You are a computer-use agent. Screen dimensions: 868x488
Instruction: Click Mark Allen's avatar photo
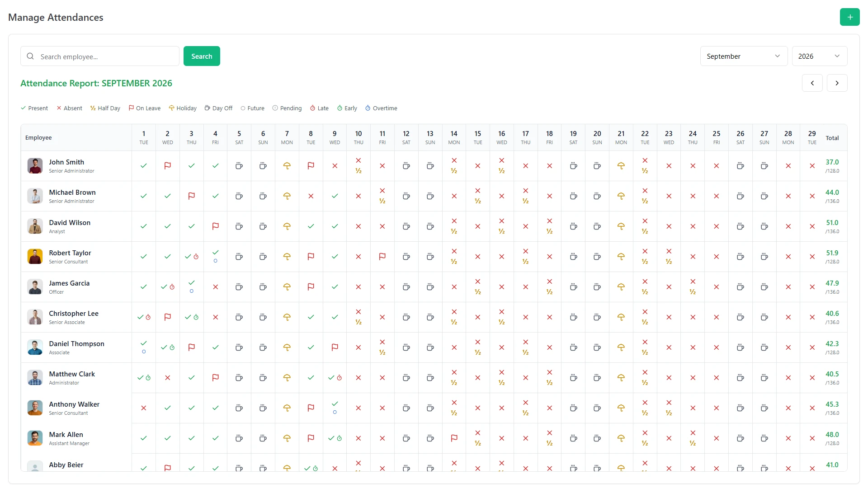35,438
